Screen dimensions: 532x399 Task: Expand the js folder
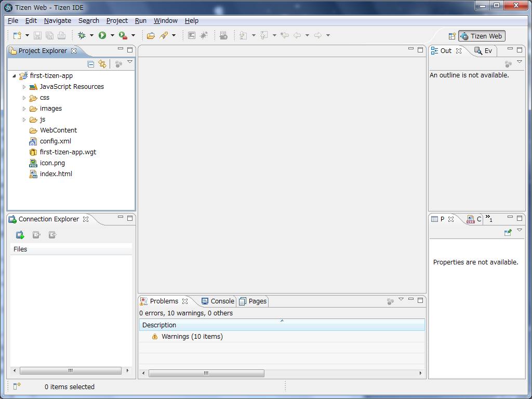24,119
